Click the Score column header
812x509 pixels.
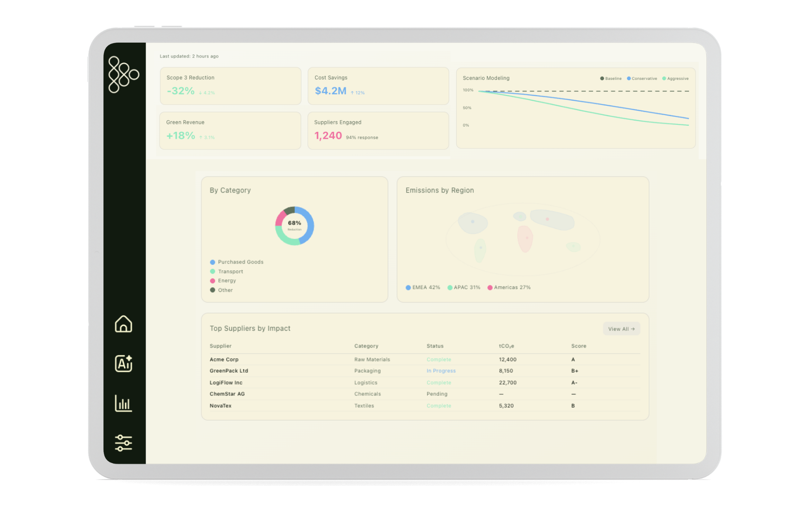(579, 346)
